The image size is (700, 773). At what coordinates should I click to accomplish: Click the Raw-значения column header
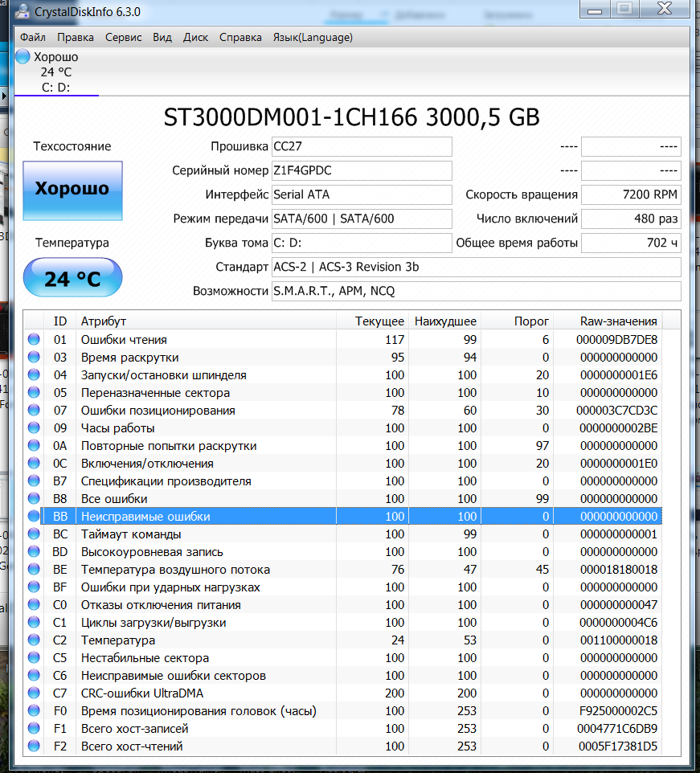[608, 321]
